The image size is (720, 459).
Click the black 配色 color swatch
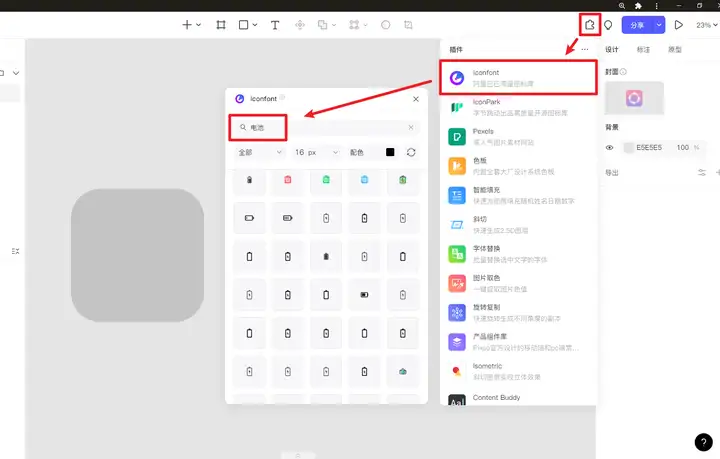click(x=390, y=152)
